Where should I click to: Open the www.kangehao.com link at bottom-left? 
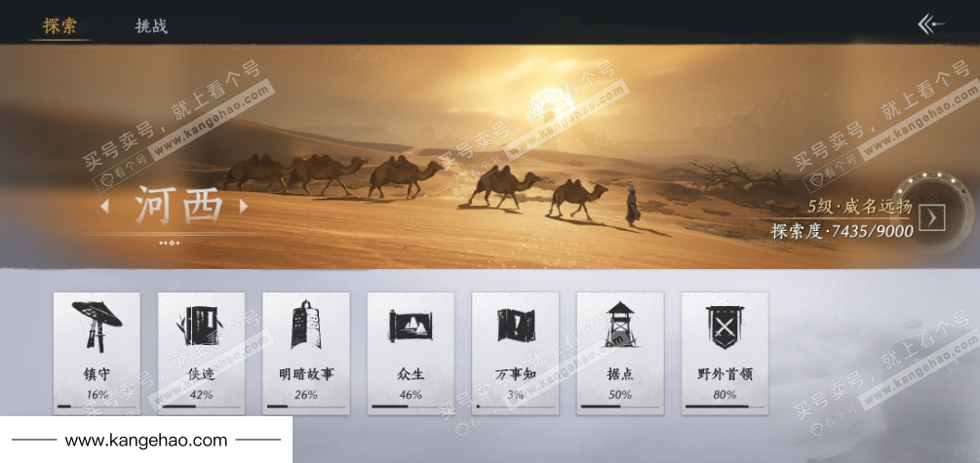point(146,441)
